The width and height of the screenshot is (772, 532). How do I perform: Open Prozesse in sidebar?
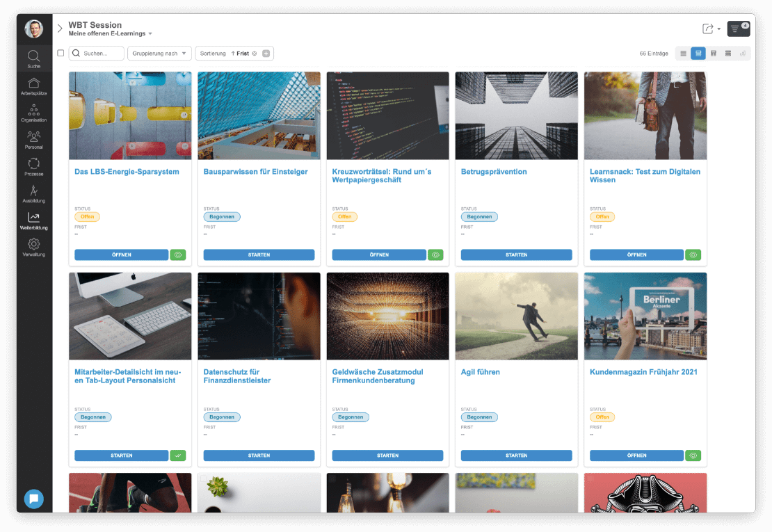pyautogui.click(x=33, y=167)
